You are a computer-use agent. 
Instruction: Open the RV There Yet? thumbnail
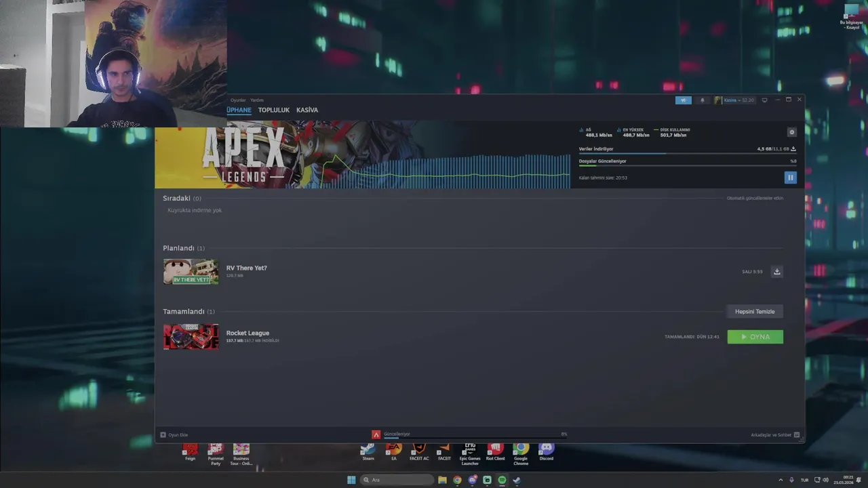[x=191, y=272]
